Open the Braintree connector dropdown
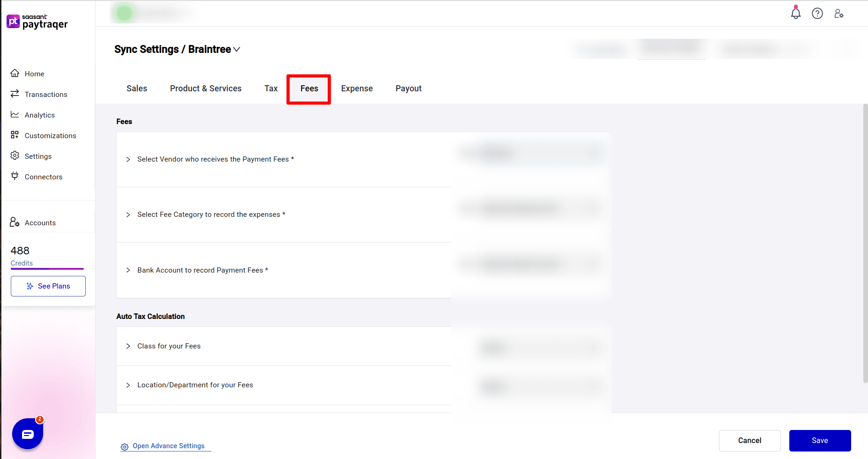868x459 pixels. [x=237, y=49]
